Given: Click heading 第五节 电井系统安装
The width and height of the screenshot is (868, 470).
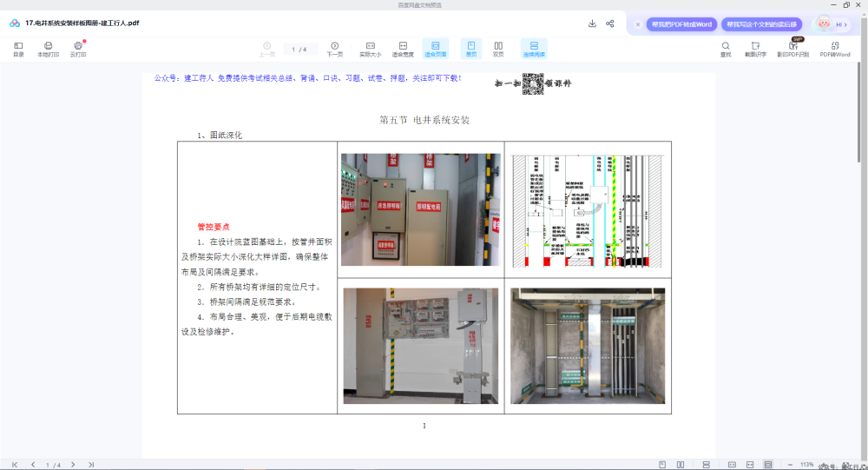Looking at the screenshot, I should [424, 120].
